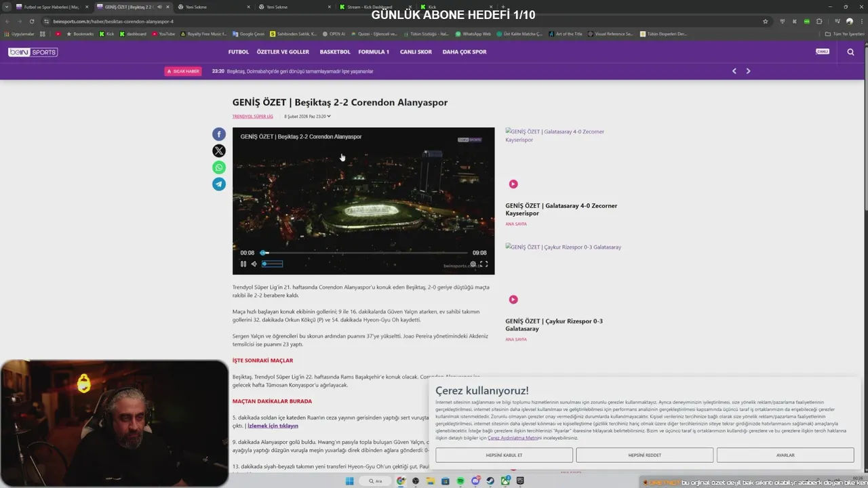
Task: Click the SICAK HABER badge
Action: pyautogui.click(x=183, y=71)
